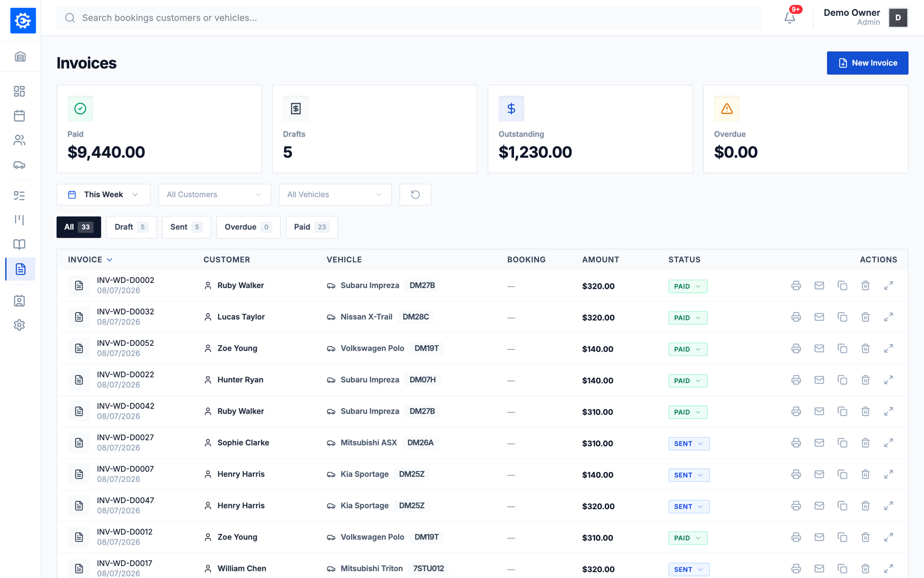The height and width of the screenshot is (578, 924).
Task: Reset filters with the refresh icon
Action: 415,194
